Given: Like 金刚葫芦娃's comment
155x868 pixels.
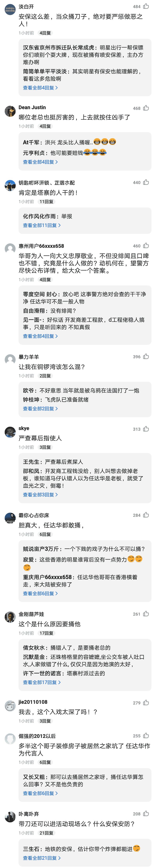Looking at the screenshot, I should pyautogui.click(x=146, y=614).
